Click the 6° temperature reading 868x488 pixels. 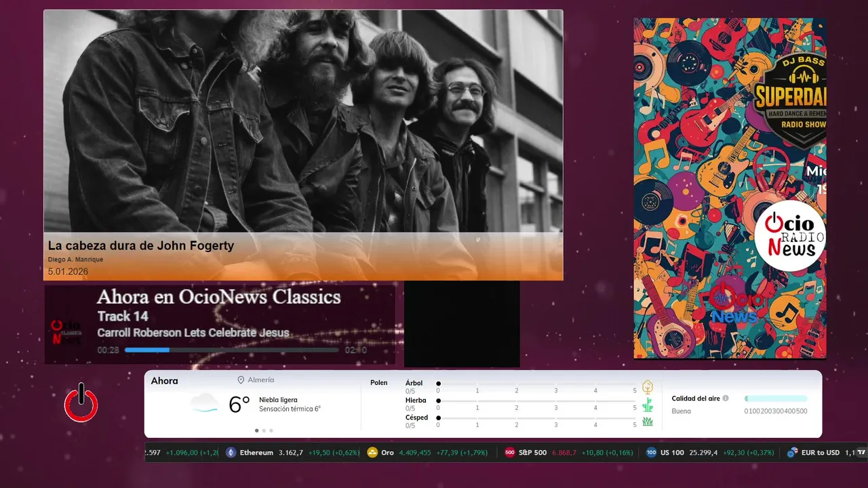pos(239,404)
